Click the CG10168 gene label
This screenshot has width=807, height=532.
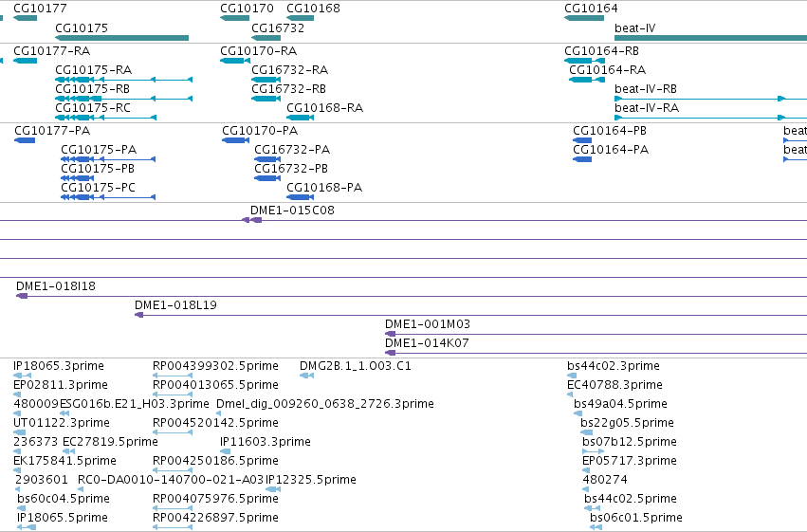313,9
